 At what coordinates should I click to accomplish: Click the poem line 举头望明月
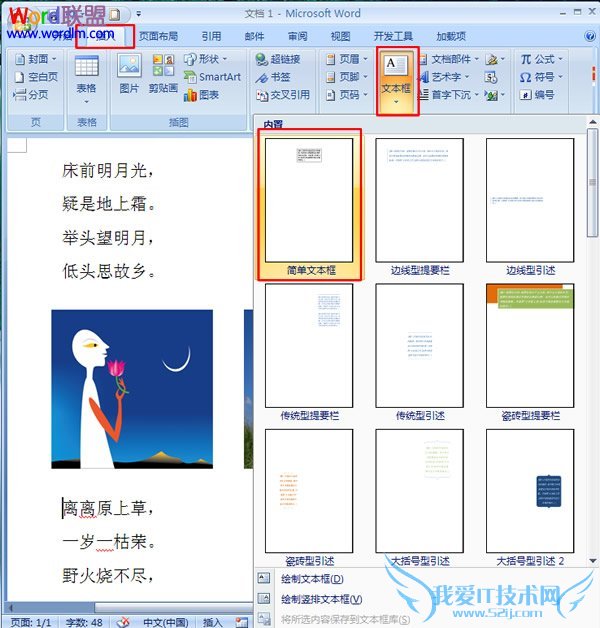pos(108,238)
